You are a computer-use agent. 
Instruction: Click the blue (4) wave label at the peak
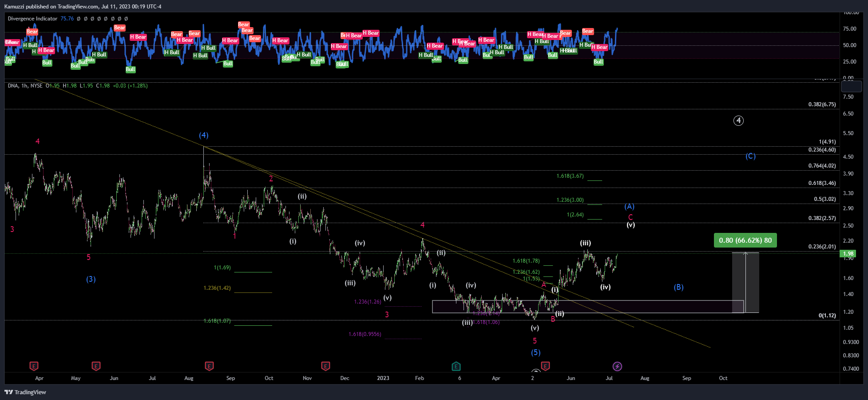point(204,135)
